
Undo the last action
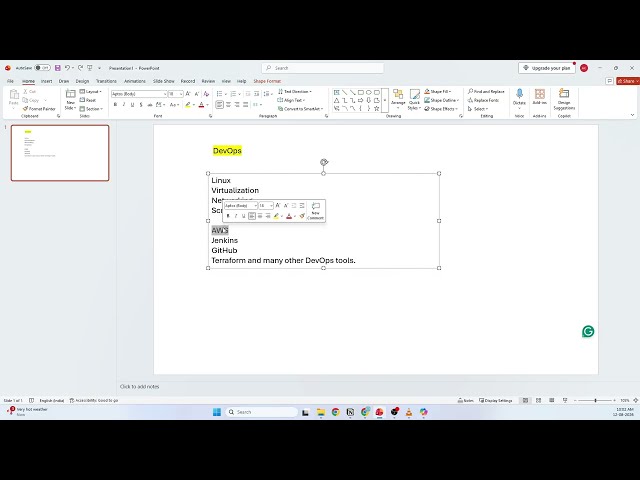[67, 68]
